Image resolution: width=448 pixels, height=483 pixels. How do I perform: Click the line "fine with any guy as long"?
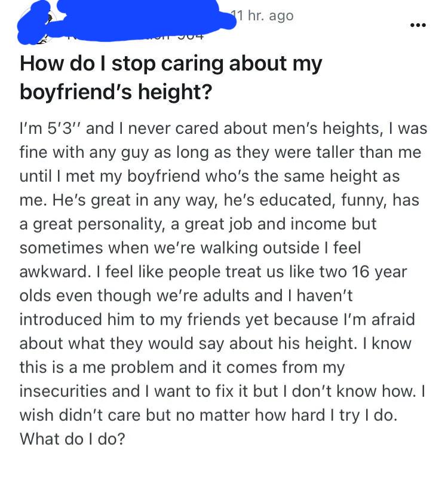220,152
